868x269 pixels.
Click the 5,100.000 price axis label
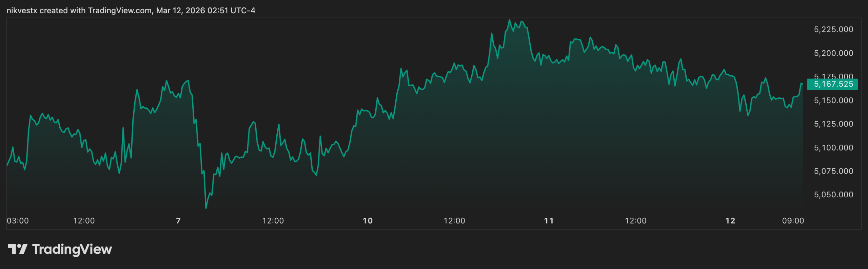tap(833, 148)
